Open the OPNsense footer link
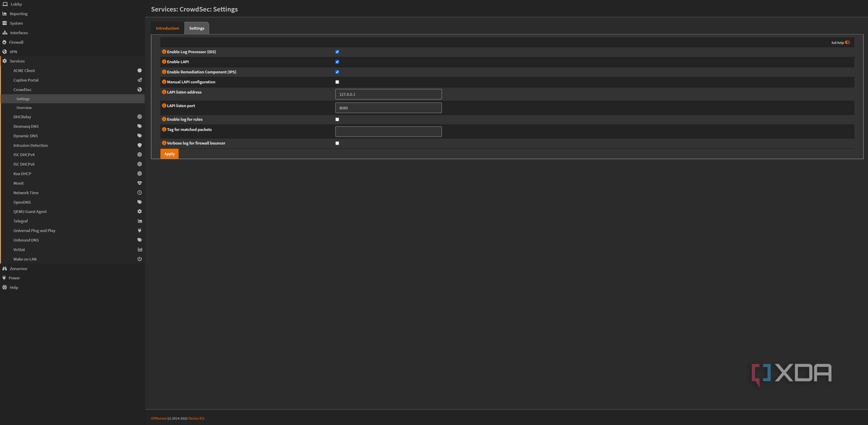This screenshot has height=425, width=868. (x=159, y=419)
